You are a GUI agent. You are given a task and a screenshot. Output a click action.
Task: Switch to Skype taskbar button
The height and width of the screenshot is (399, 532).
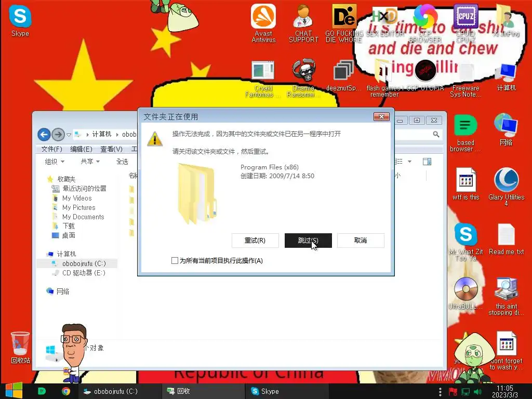tap(287, 391)
